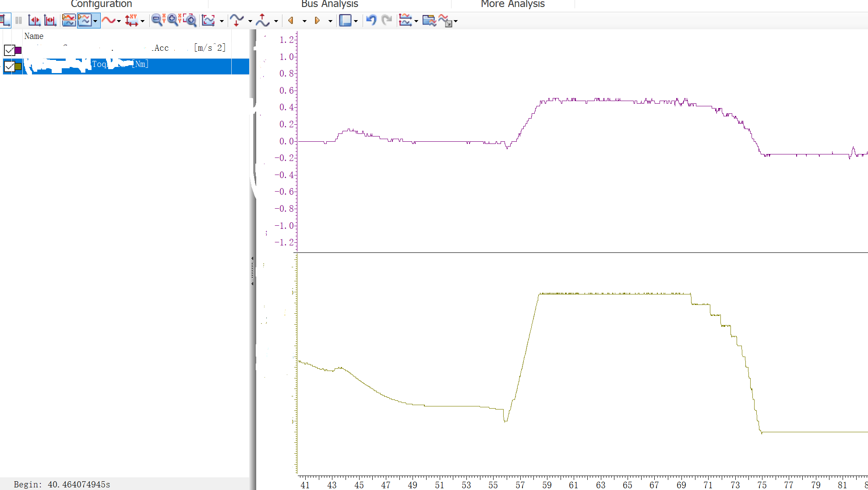Click the red sine curve style icon
Image resolution: width=868 pixels, height=490 pixels.
click(108, 21)
